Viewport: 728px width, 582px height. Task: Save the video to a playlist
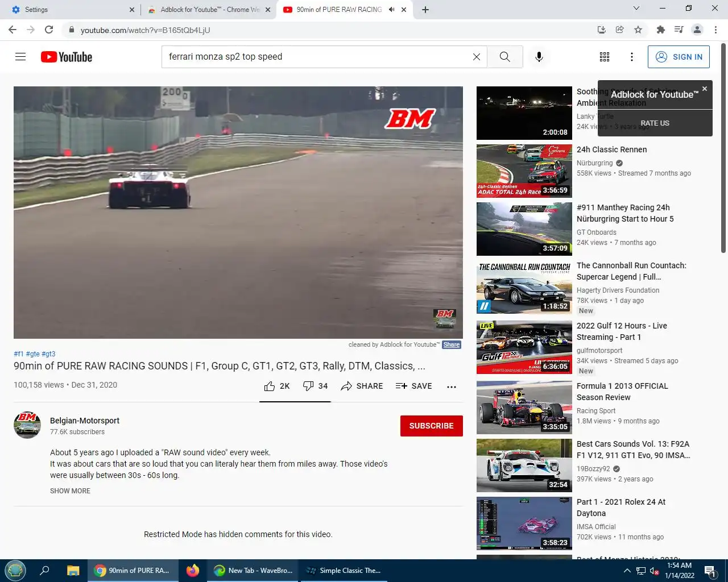[x=414, y=386]
